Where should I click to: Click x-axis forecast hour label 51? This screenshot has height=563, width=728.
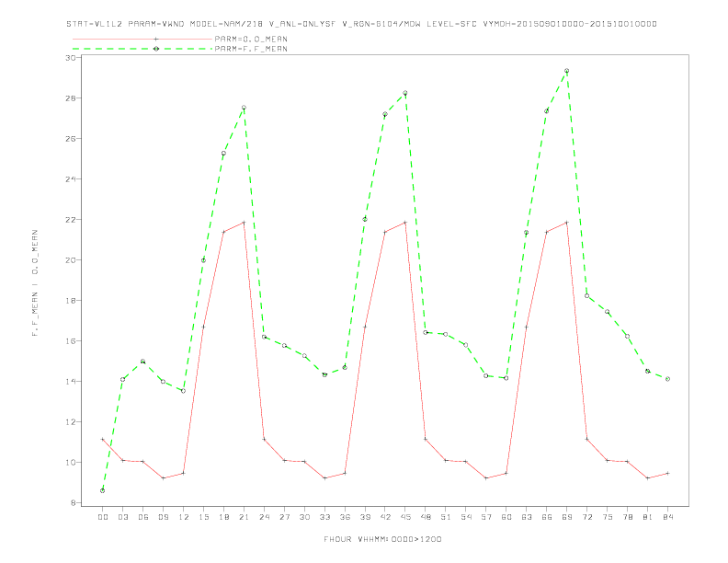tap(446, 517)
